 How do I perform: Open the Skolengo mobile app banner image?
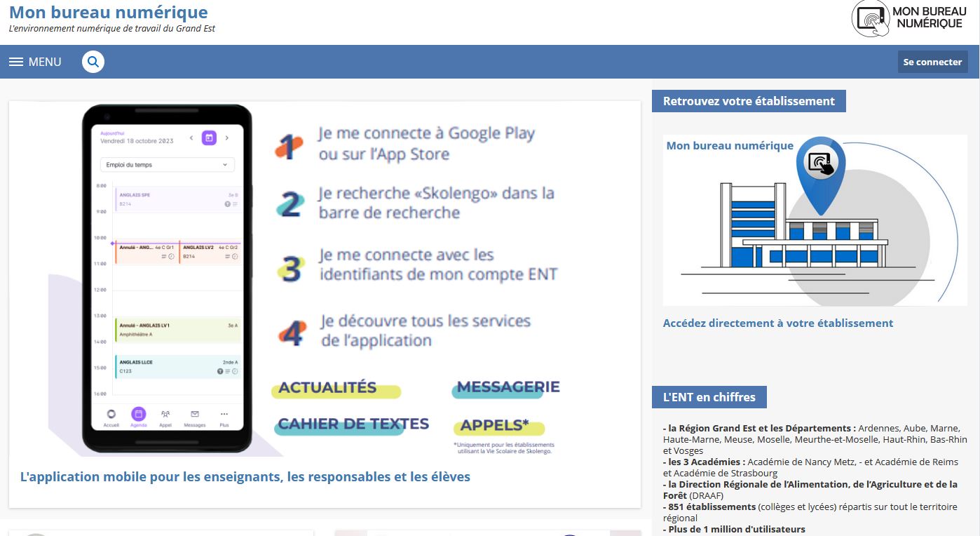[325, 279]
